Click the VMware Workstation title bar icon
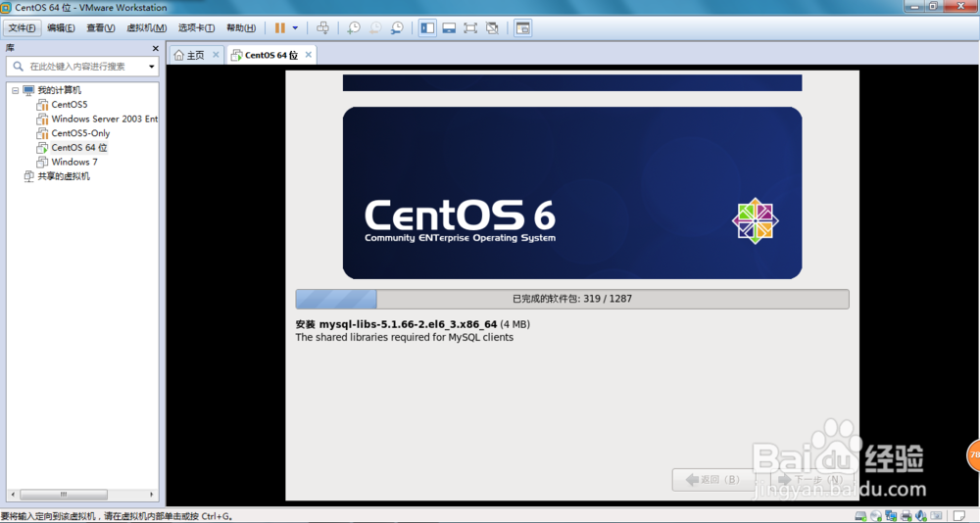This screenshot has height=523, width=980. coord(6,8)
